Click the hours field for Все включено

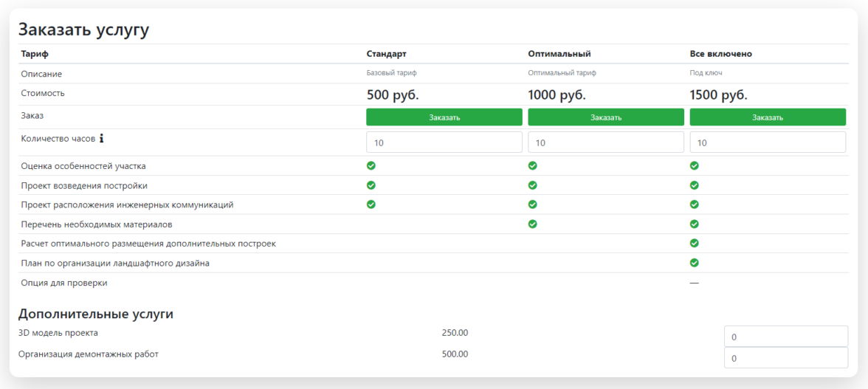(768, 142)
